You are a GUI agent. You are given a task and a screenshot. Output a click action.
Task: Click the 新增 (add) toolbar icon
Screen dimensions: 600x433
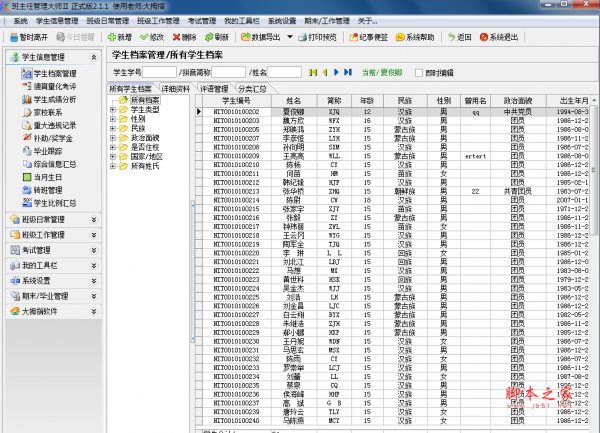point(116,37)
